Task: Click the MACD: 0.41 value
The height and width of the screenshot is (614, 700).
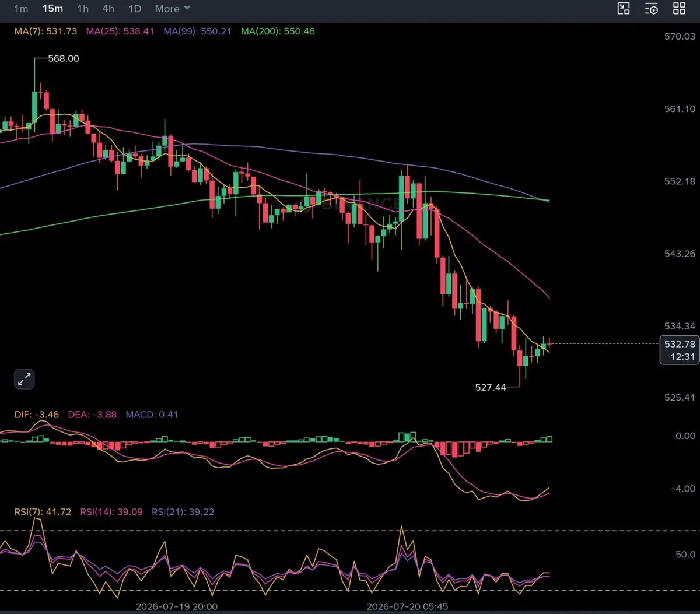Action: tap(152, 415)
